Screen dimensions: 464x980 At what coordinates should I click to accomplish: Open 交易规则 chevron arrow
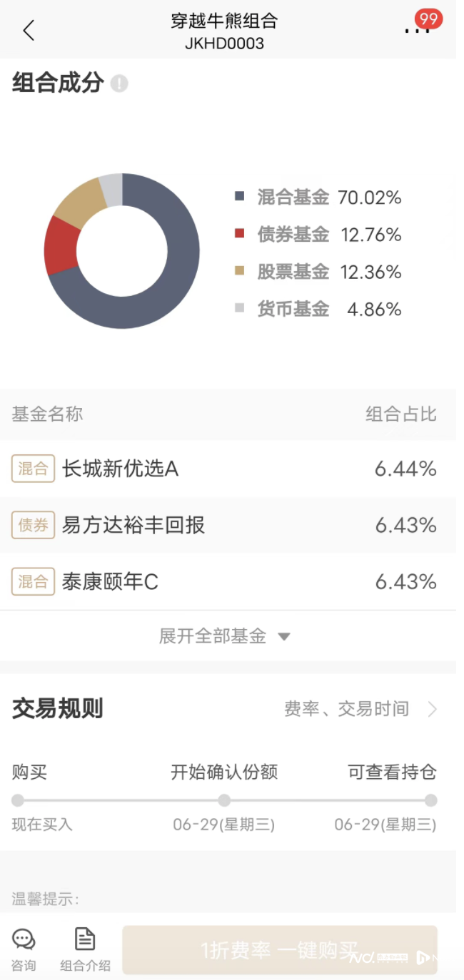[433, 709]
